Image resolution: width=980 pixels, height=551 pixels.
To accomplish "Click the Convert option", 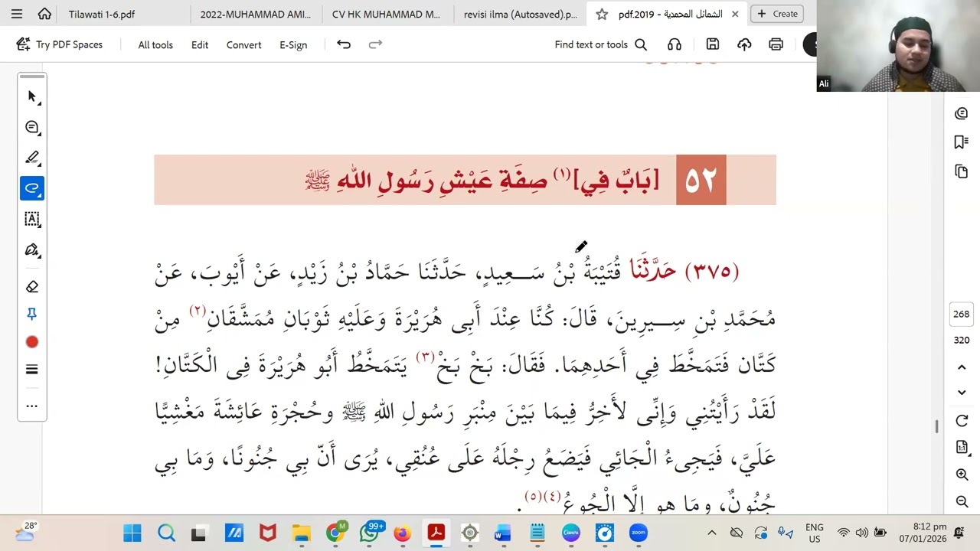I will (244, 44).
